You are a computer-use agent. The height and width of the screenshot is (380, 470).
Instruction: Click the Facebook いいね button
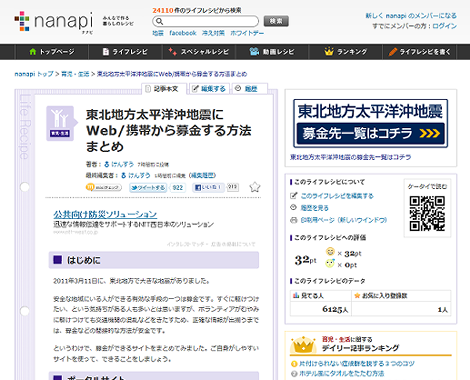coord(208,187)
